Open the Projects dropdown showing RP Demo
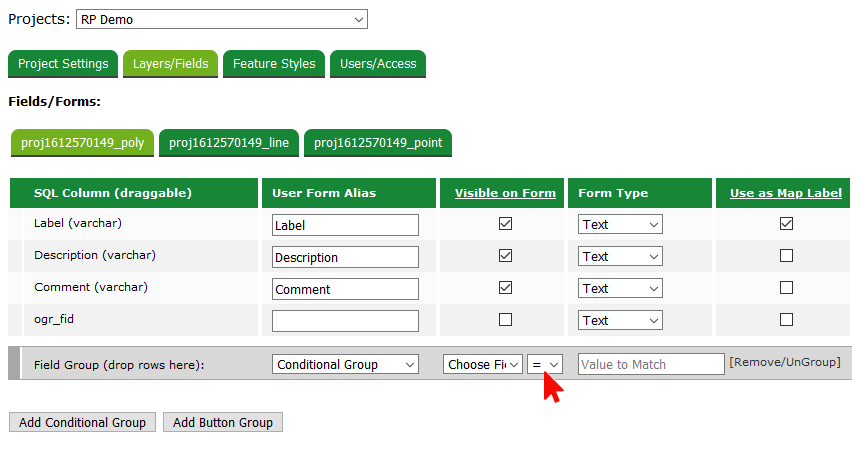Screen dimensions: 859x453 [221, 19]
